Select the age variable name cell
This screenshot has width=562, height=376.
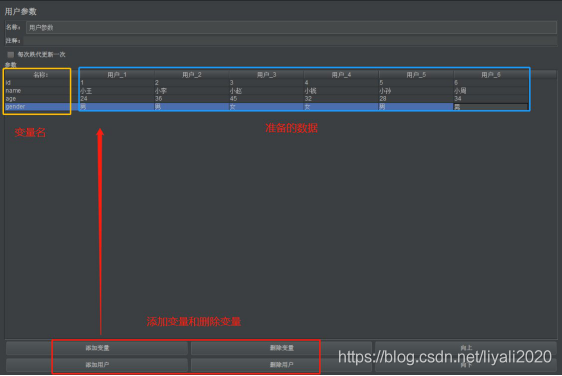42,99
